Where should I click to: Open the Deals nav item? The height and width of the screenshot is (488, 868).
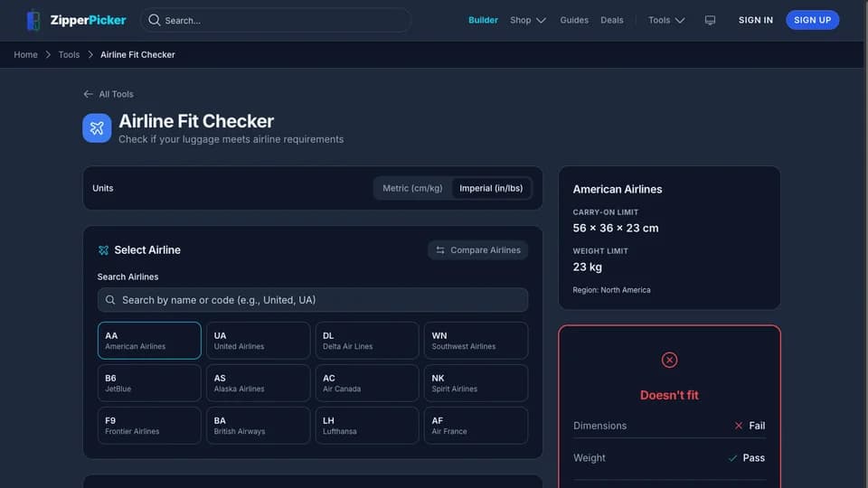(612, 20)
